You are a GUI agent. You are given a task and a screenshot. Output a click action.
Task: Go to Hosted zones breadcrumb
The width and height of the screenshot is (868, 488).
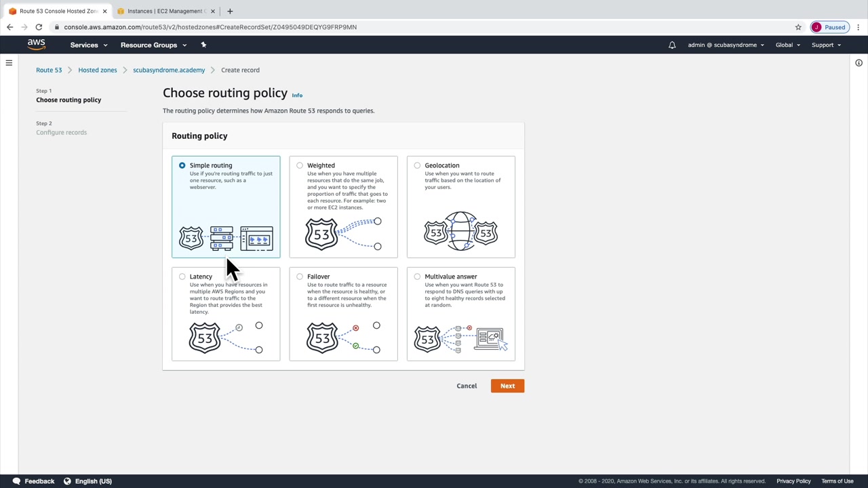98,70
